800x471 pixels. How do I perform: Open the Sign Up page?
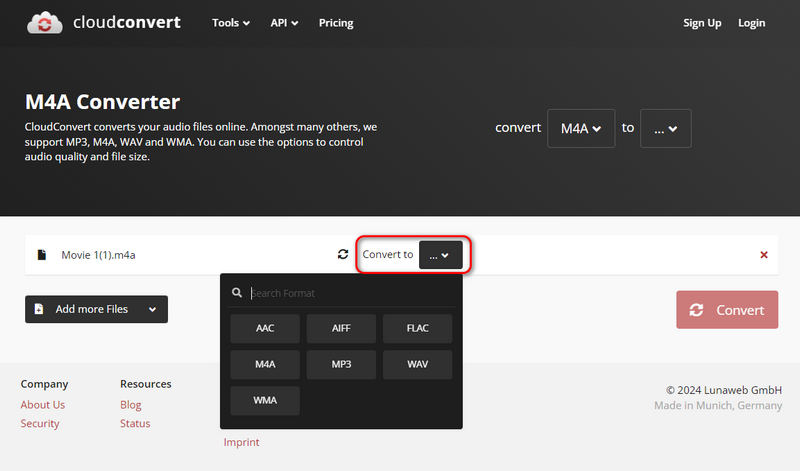tap(701, 23)
